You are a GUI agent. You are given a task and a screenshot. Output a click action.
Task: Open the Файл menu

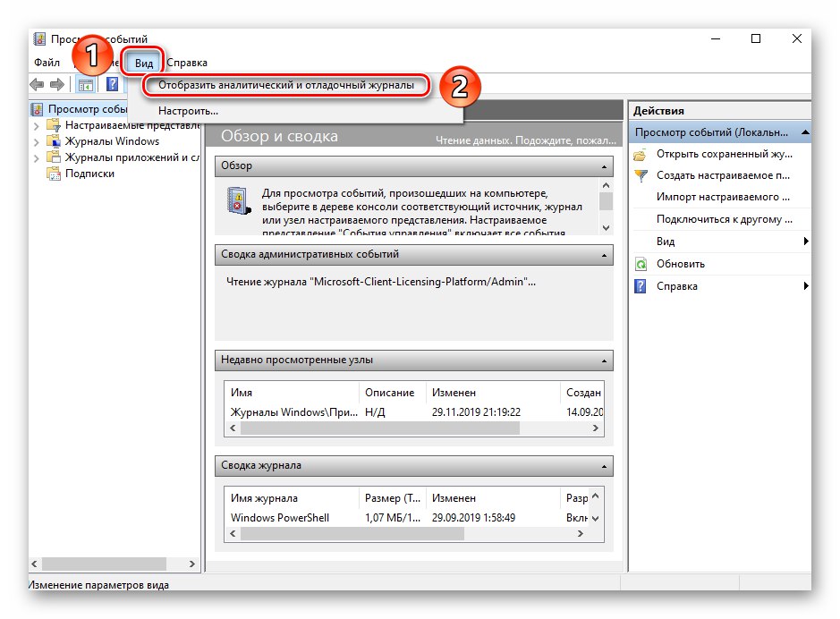pos(46,62)
